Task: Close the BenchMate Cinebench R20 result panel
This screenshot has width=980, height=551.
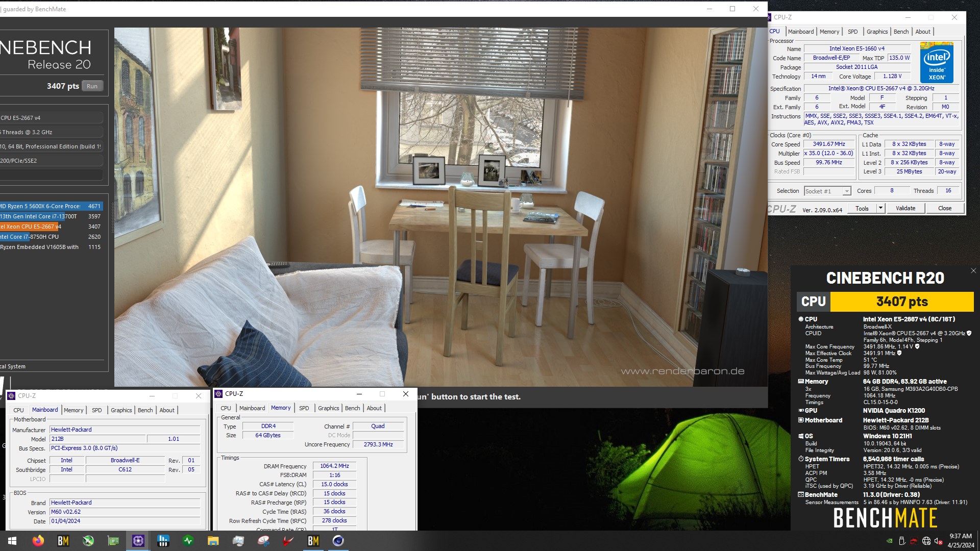Action: [x=973, y=271]
